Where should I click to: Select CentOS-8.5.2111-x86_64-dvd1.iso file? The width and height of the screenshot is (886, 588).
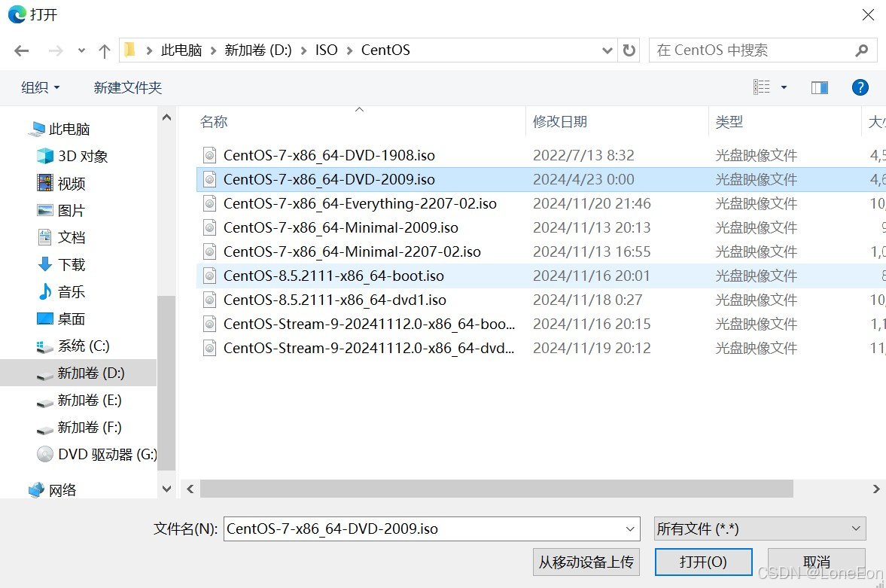pos(334,300)
